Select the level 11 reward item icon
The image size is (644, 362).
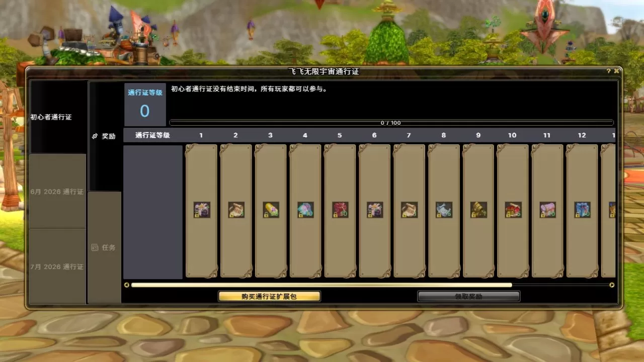548,210
